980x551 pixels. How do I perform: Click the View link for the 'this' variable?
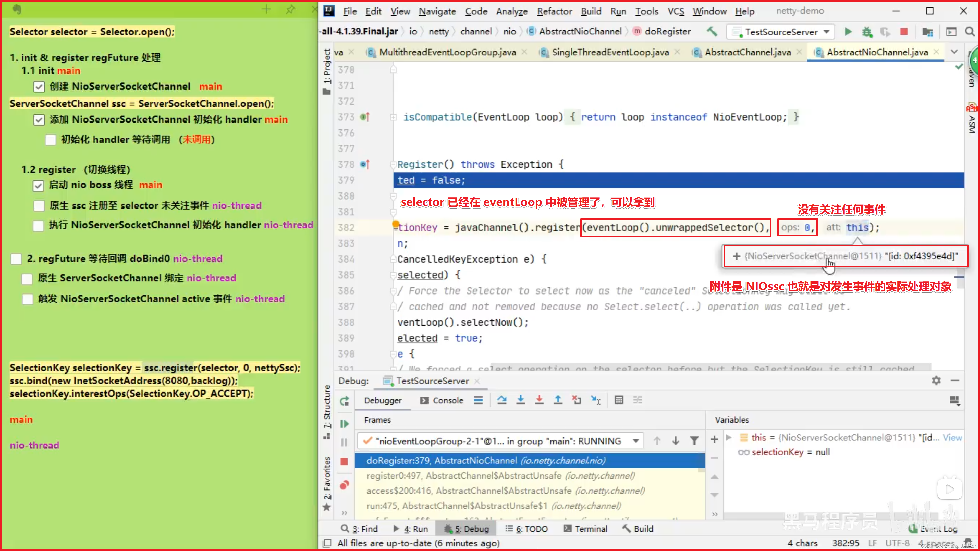(952, 438)
